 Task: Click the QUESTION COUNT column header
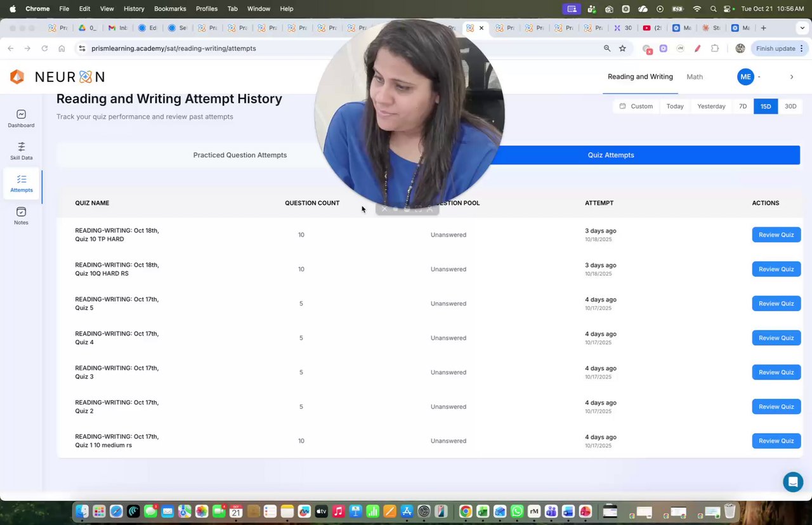pos(312,203)
